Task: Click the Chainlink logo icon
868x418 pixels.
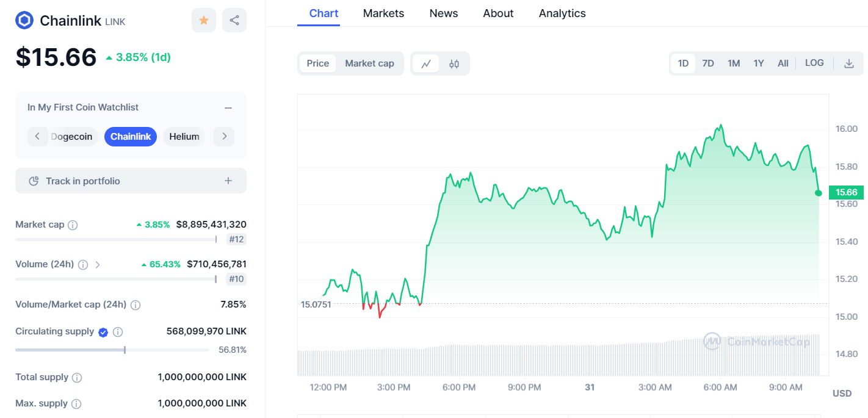Action: [x=24, y=20]
